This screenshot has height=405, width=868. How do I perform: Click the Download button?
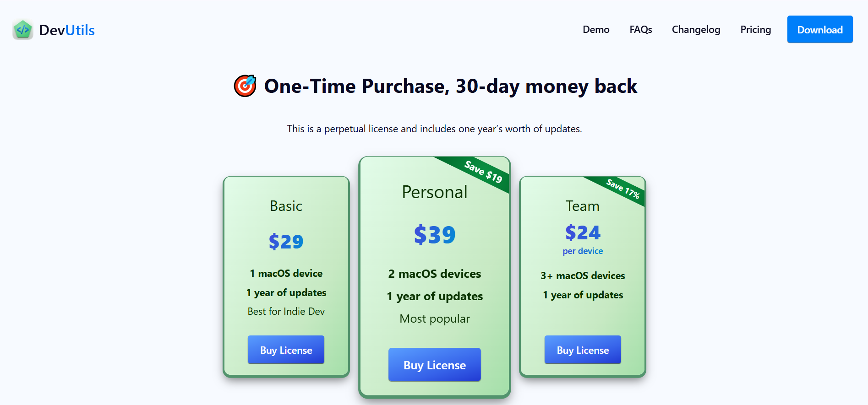819,29
